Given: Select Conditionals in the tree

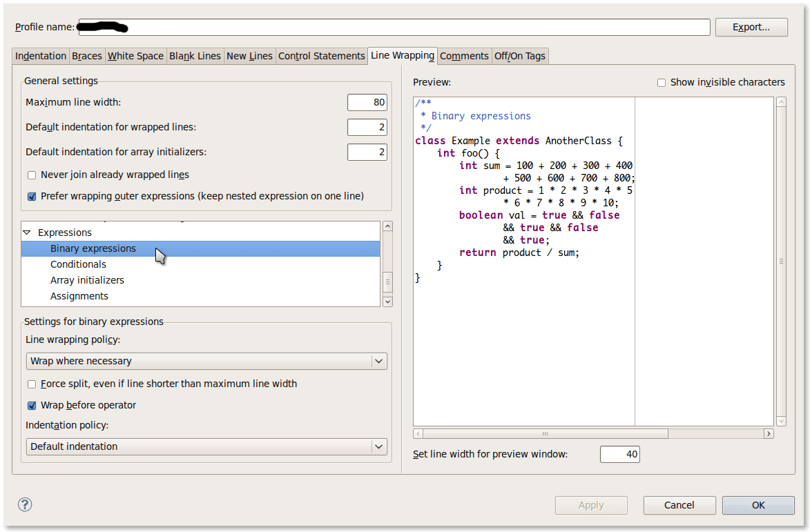Looking at the screenshot, I should tap(200, 265).
